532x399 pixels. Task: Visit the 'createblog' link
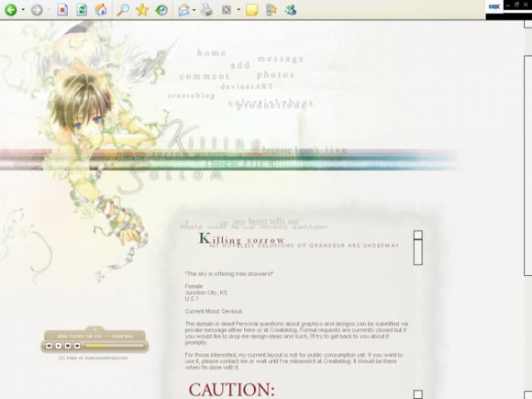(x=192, y=95)
